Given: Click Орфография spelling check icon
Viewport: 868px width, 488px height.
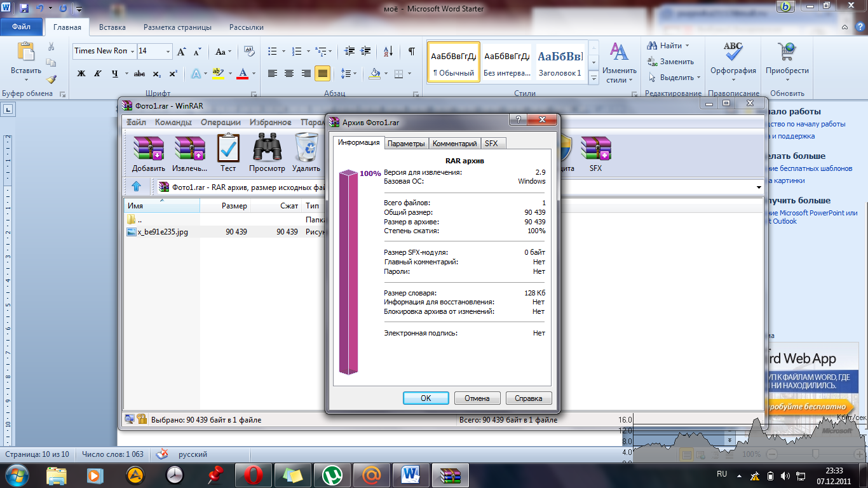Looking at the screenshot, I should (x=733, y=52).
